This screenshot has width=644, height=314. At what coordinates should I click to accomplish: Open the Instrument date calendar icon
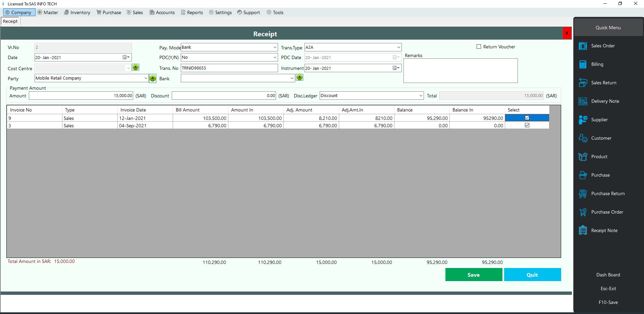click(396, 68)
